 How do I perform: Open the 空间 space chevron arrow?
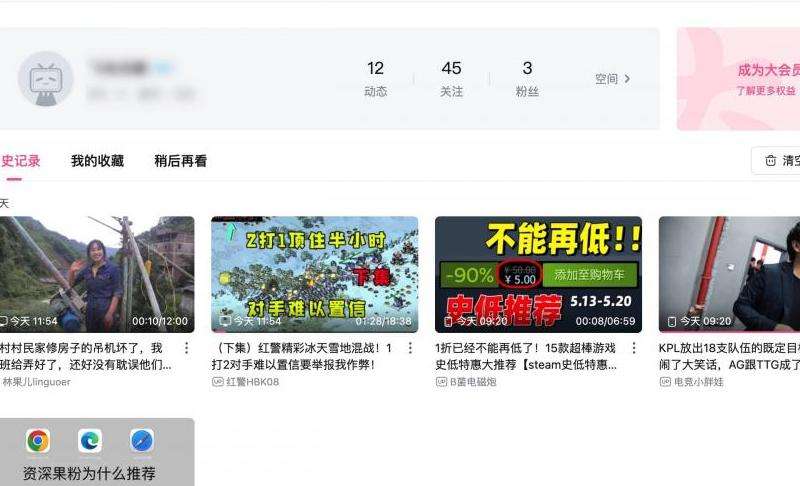[627, 79]
